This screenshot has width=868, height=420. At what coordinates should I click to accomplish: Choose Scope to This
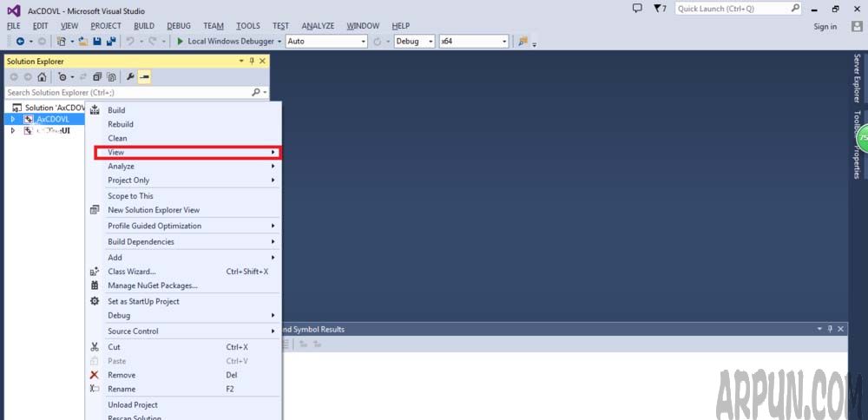coord(184,196)
